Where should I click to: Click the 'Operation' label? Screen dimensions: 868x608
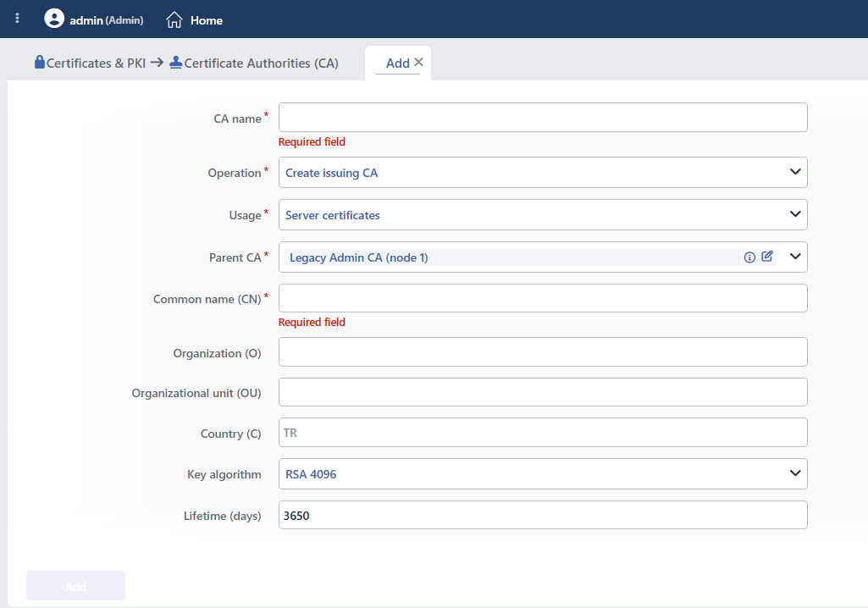point(235,173)
